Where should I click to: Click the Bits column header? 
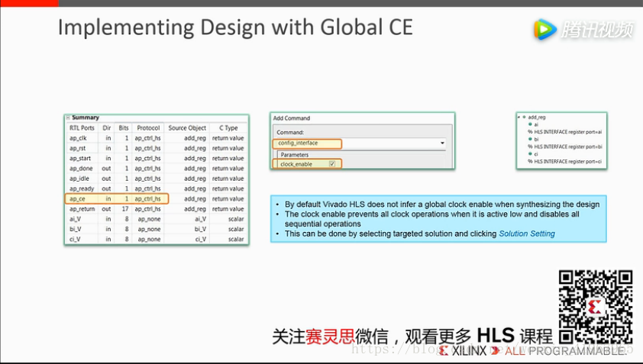pyautogui.click(x=124, y=128)
